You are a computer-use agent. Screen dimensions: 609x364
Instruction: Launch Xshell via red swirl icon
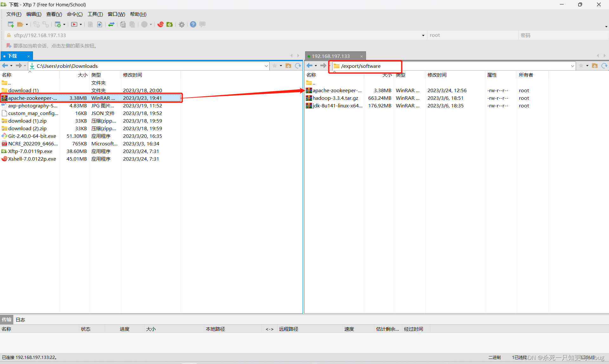[160, 24]
